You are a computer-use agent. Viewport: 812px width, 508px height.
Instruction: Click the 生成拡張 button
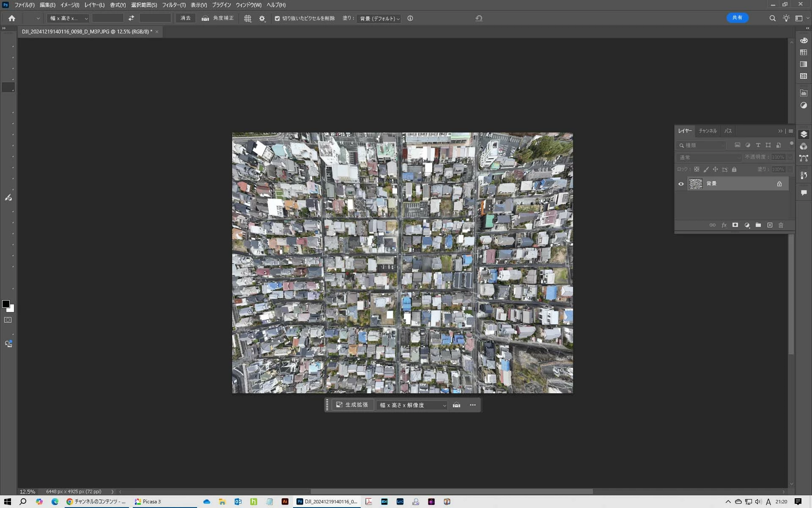(x=352, y=405)
